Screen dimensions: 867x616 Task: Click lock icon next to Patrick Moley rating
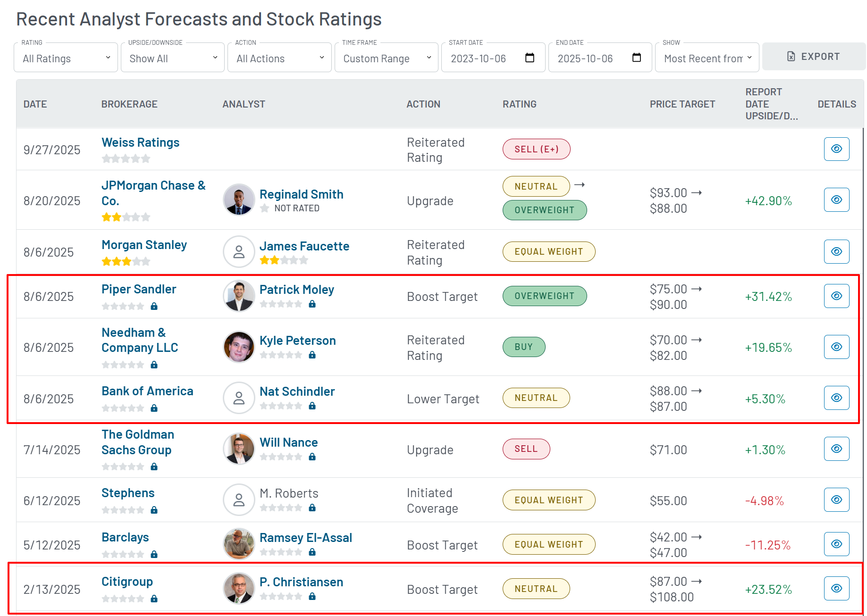[x=312, y=304]
